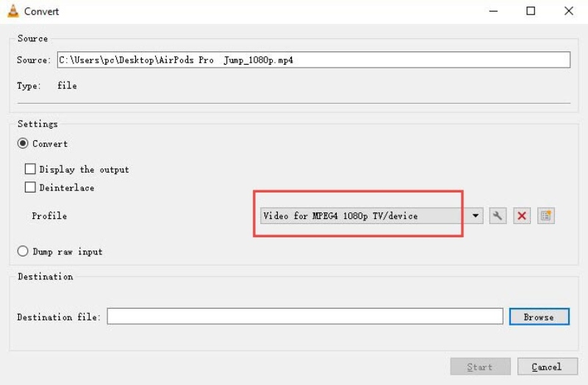Enable Display the output checkbox
Screen dimensions: 588x385
pyautogui.click(x=30, y=169)
